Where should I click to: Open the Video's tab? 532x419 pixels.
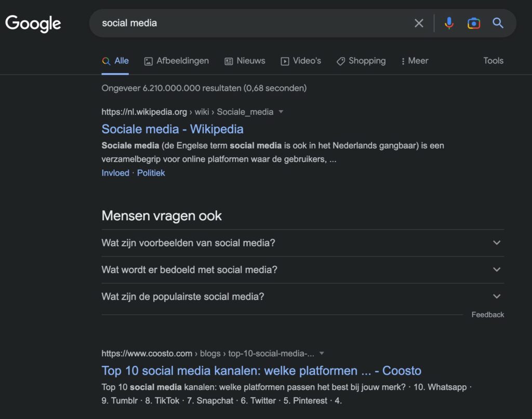pyautogui.click(x=301, y=61)
